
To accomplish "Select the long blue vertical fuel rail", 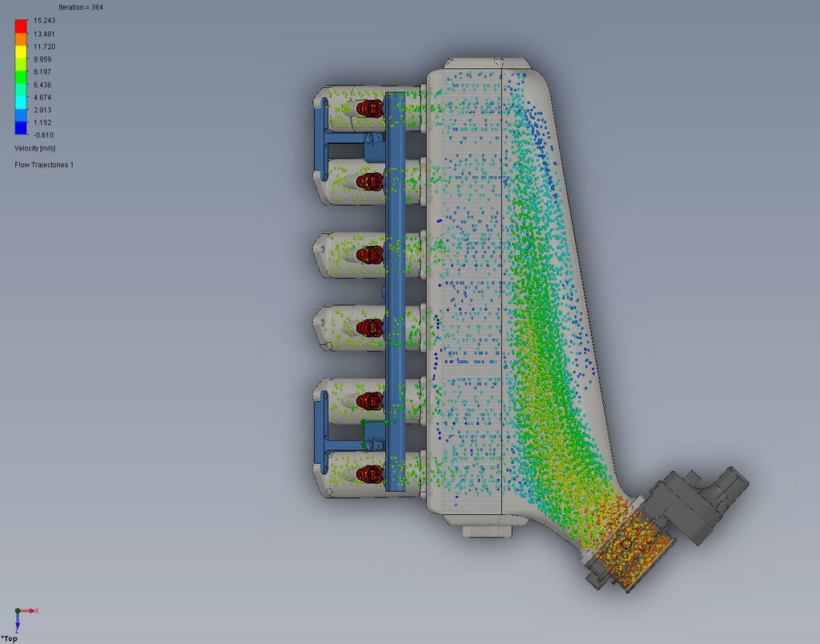I will (396, 288).
